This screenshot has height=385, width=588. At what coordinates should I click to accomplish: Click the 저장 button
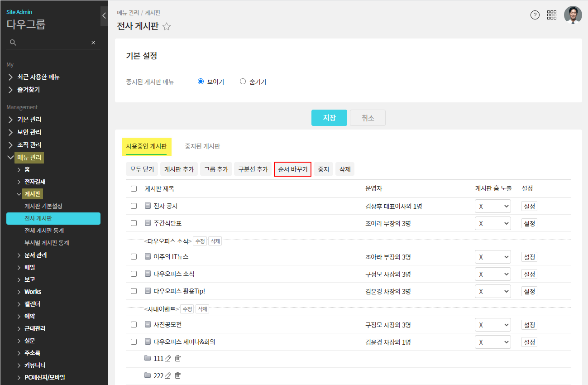[329, 118]
